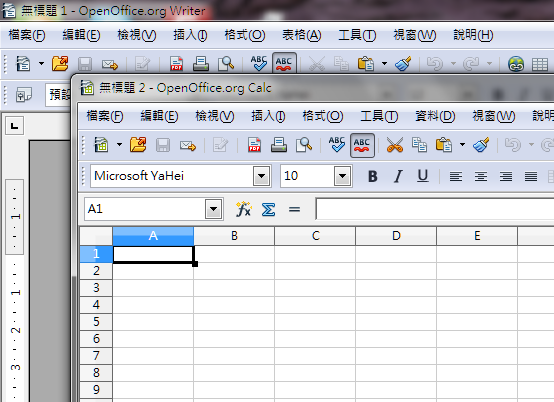Viewport: 554px width, 402px height.
Task: Open Page Preview in Calc toolbar
Action: coord(304,145)
